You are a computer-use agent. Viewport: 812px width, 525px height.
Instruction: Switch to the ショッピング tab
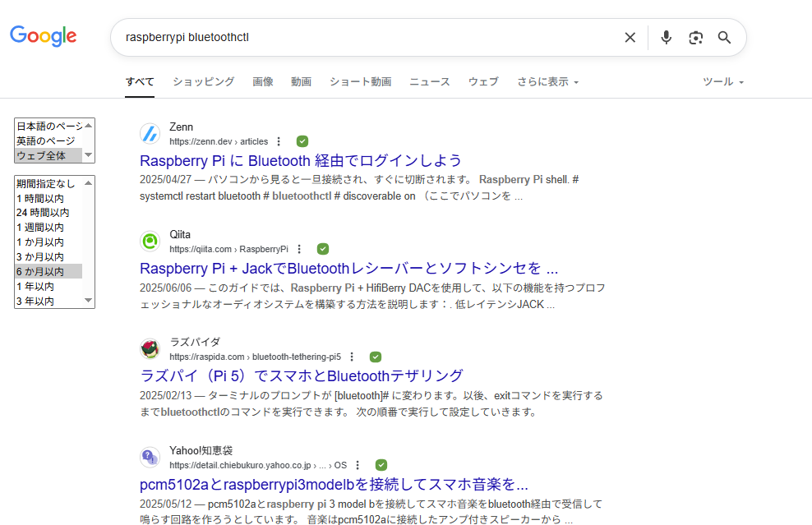(204, 82)
